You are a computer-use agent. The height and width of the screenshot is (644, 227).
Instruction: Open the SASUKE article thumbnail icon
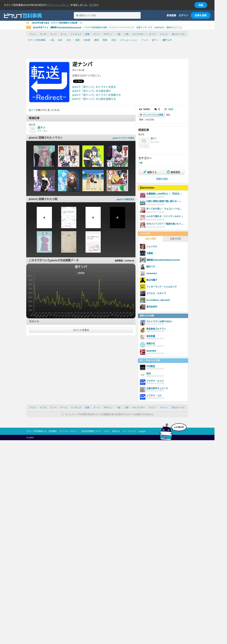(x=143, y=352)
